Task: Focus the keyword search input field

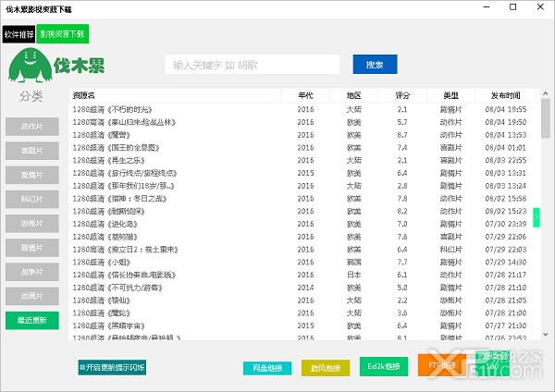Action: [x=252, y=65]
